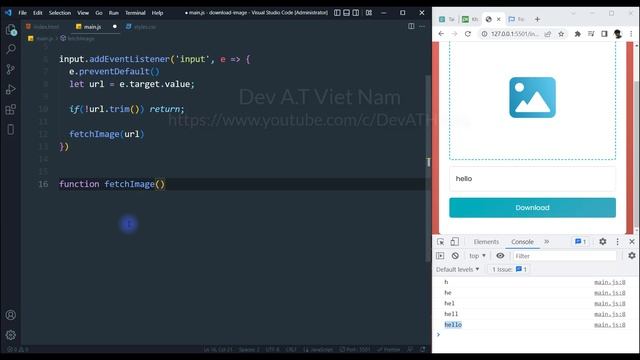
Task: Open the Source Control view
Action: tap(11, 69)
